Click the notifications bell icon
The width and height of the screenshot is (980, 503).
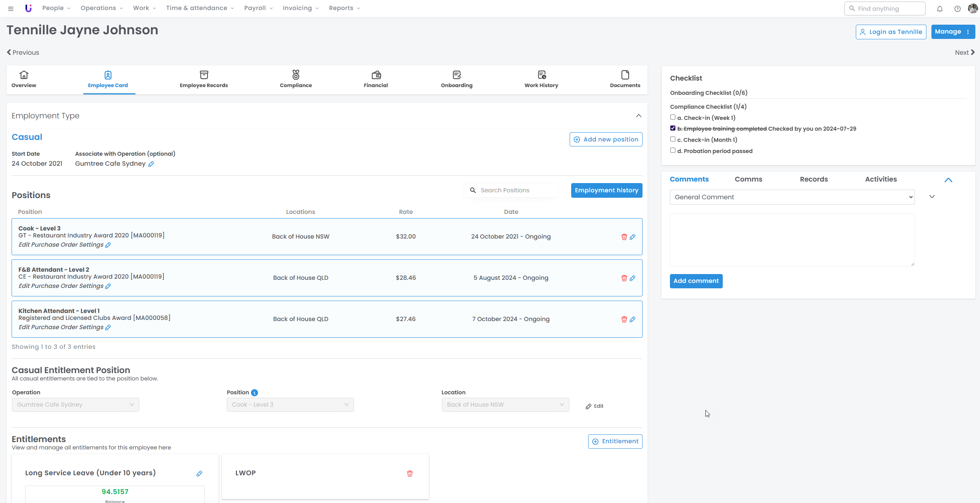click(940, 8)
